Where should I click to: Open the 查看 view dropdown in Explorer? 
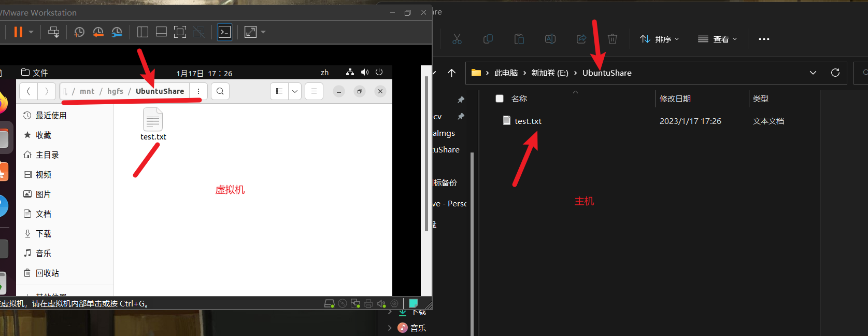(718, 39)
